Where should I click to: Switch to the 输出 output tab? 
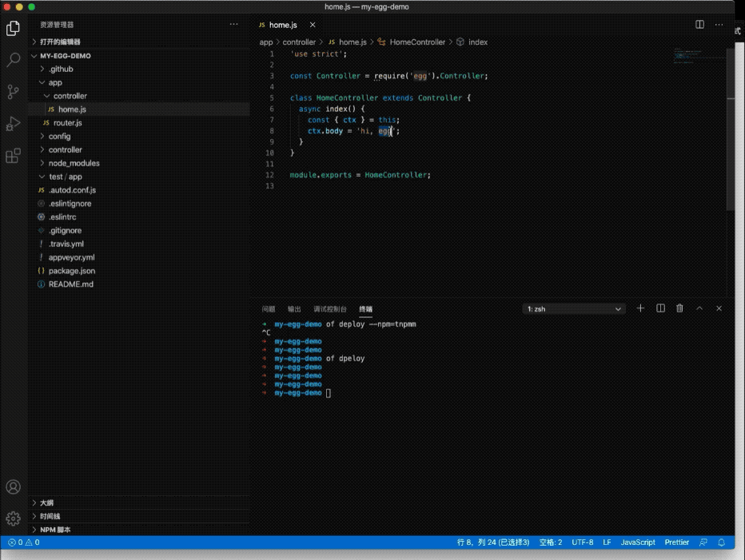pos(294,308)
